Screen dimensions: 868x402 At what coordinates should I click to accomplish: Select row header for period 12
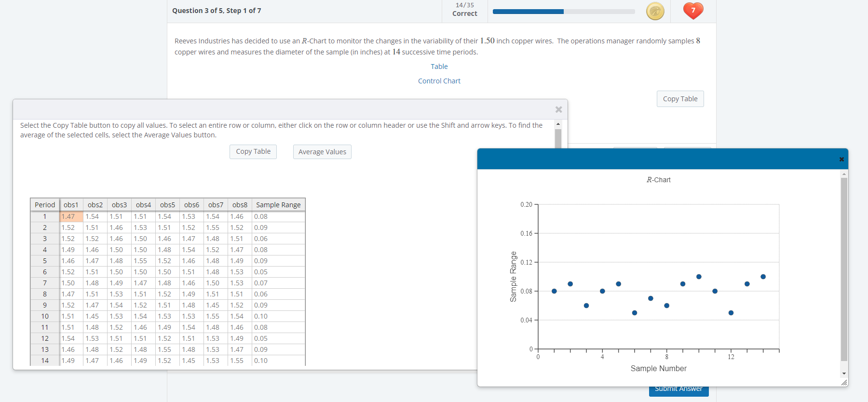[45, 339]
